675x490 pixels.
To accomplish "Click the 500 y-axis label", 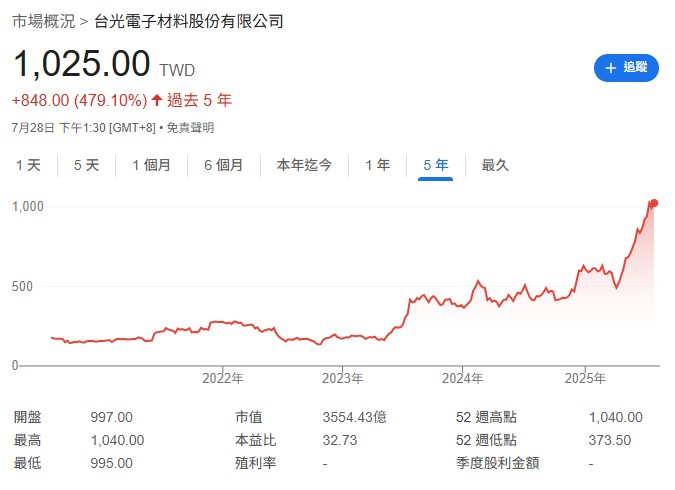I will point(22,286).
